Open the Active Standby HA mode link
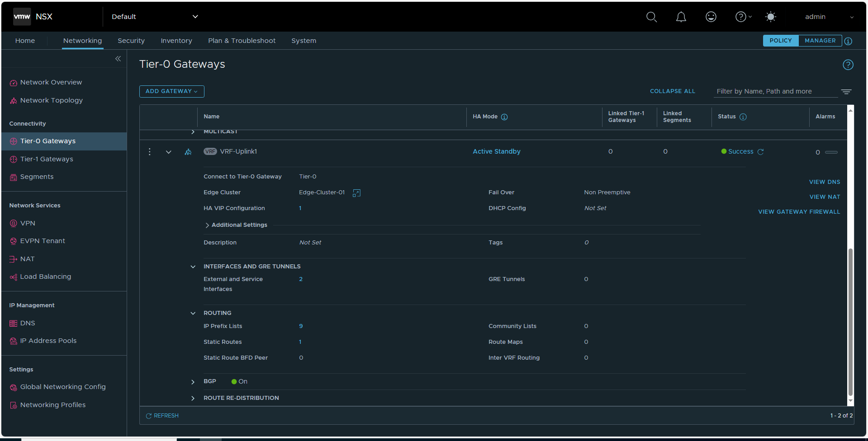868x441 pixels. 497,152
